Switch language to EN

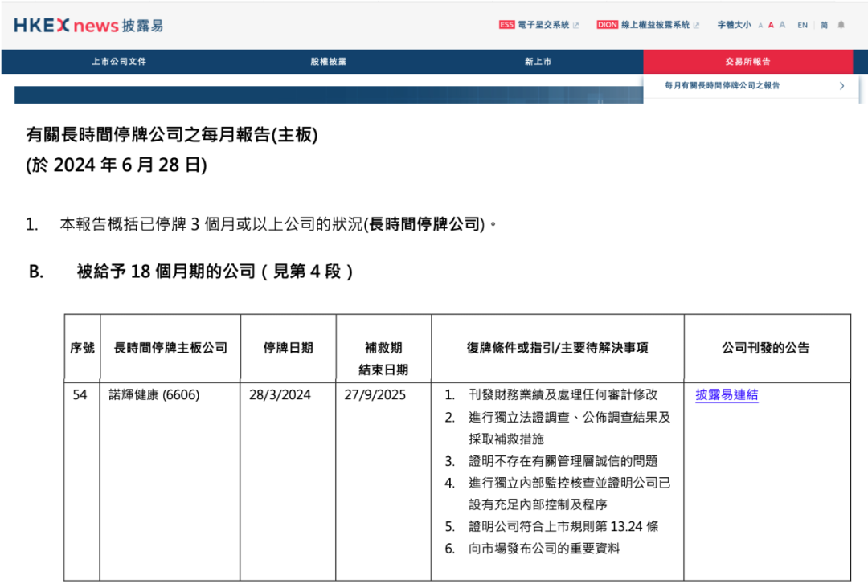click(802, 26)
